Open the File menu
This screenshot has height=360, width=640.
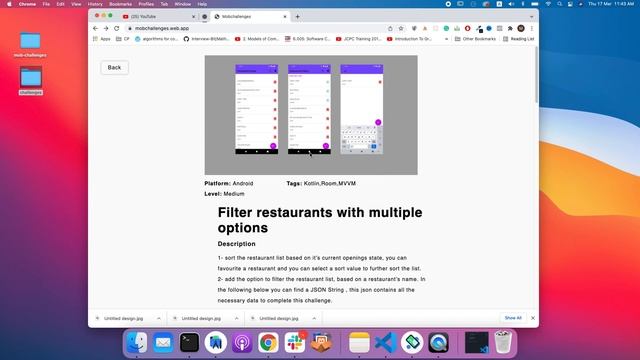46,4
